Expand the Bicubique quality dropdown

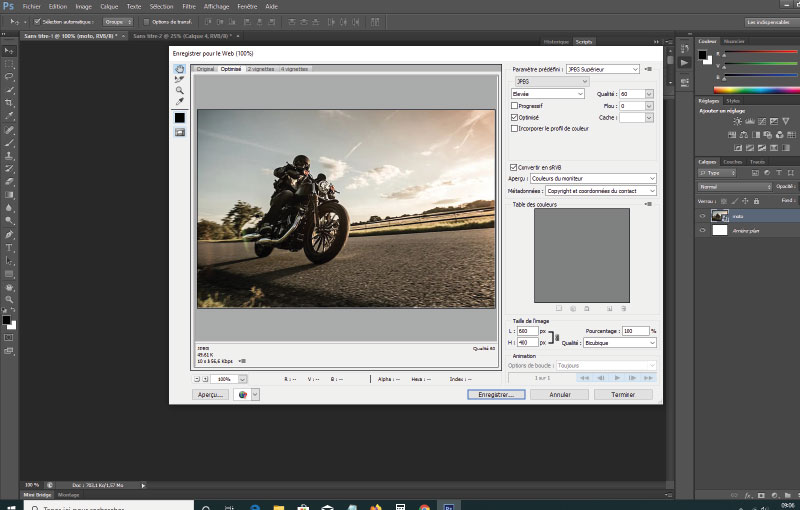click(x=622, y=342)
